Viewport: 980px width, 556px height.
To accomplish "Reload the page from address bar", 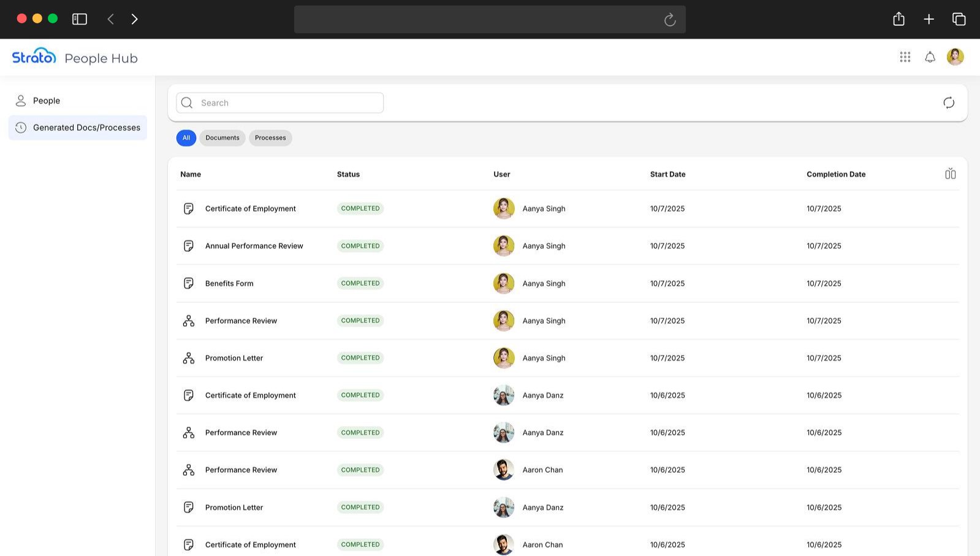I will [670, 20].
